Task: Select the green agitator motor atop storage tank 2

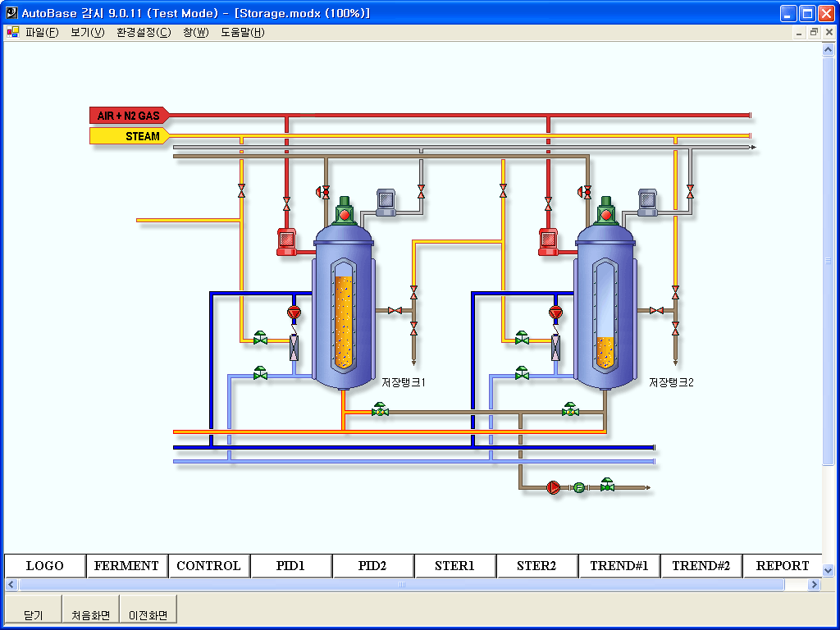Action: tap(606, 212)
